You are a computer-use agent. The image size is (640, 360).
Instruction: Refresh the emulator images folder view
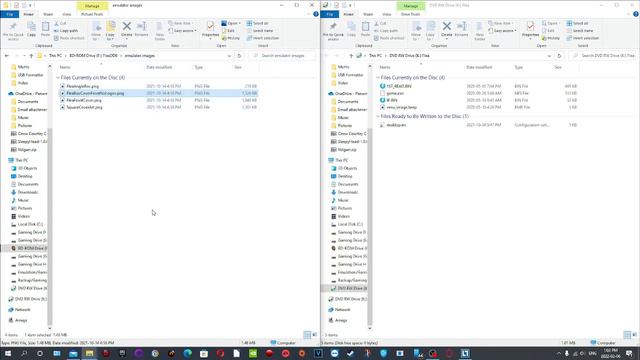point(239,56)
